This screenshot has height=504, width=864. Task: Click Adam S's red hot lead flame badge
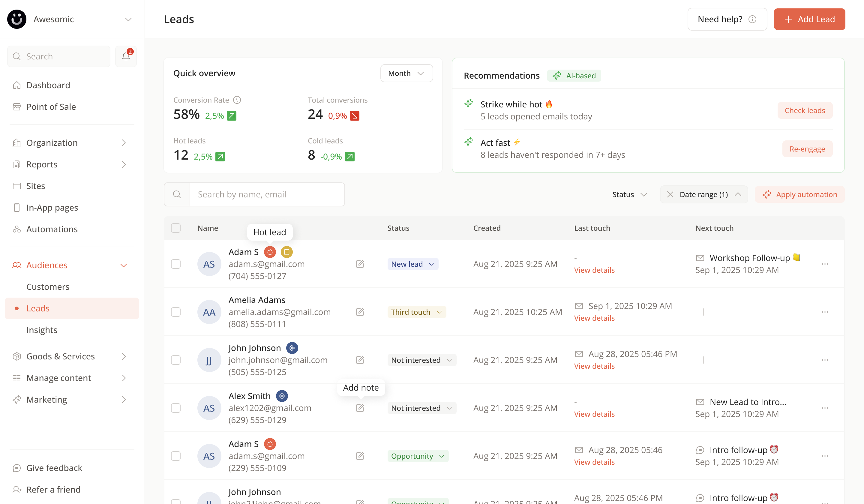[x=270, y=252]
